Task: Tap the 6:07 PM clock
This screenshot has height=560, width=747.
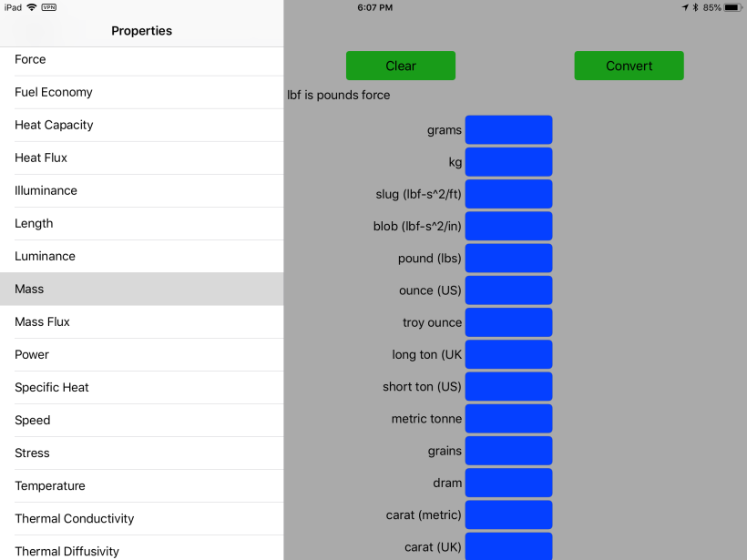Action: click(375, 7)
